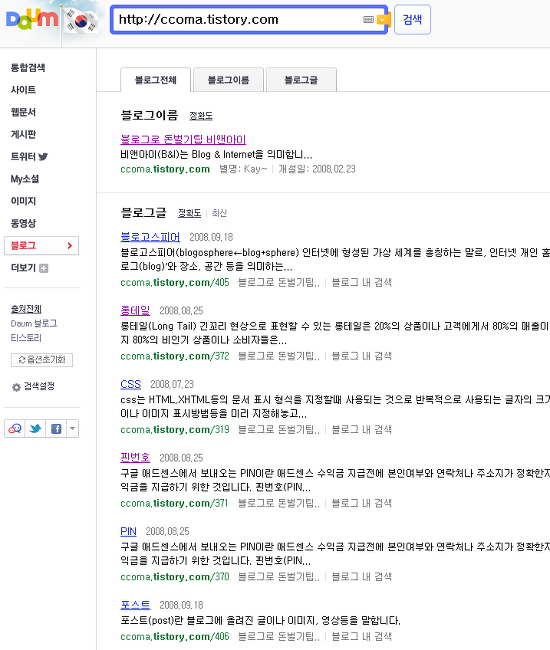Open URL ccoma.tistory.com/405

tap(174, 282)
